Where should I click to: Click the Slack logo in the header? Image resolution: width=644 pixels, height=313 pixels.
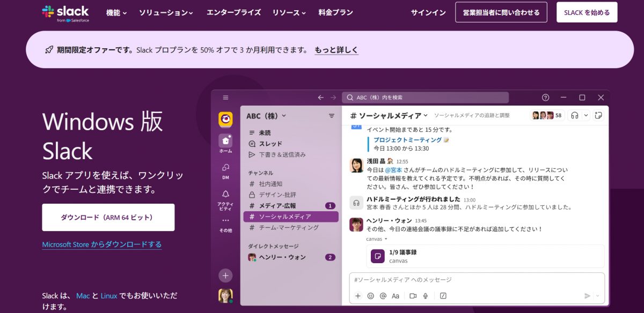click(x=65, y=13)
